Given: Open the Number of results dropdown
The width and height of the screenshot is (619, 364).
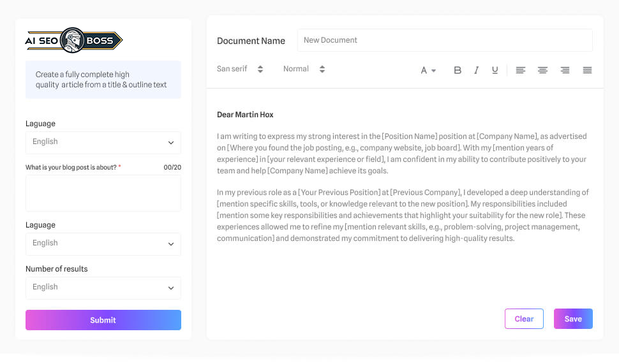Looking at the screenshot, I should pyautogui.click(x=103, y=288).
